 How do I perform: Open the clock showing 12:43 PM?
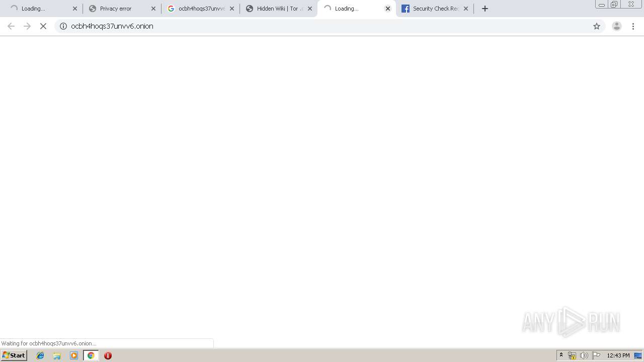coord(618,355)
